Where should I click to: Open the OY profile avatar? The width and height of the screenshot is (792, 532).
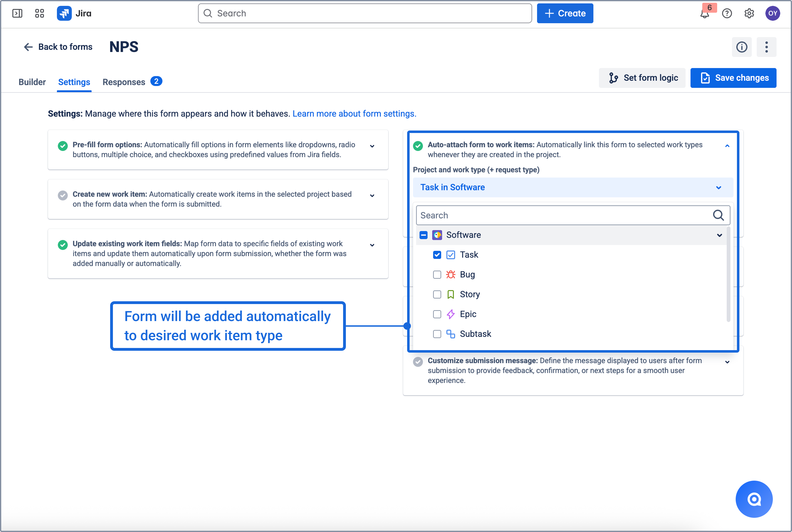tap(773, 13)
